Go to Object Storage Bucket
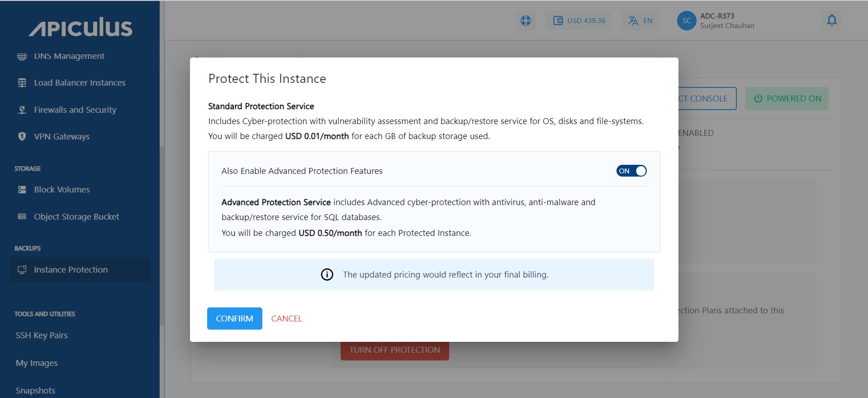 [x=76, y=217]
